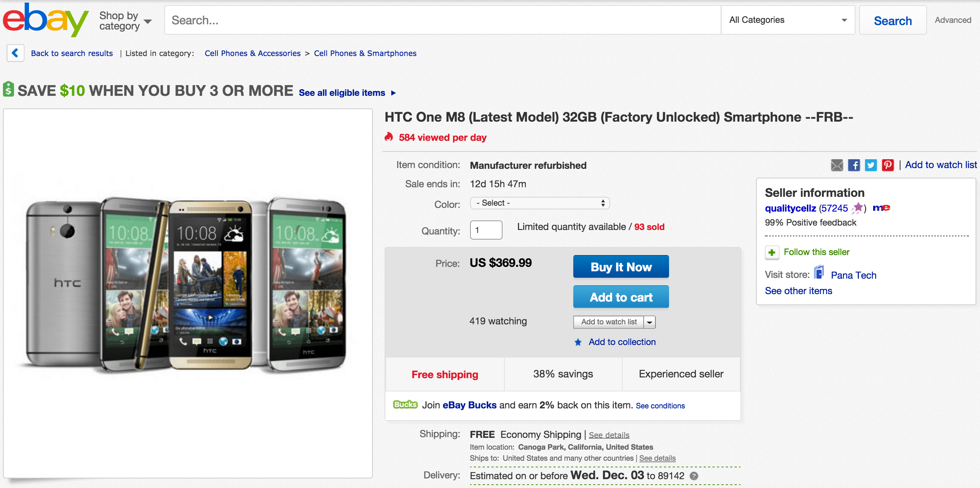Open the watch list dropdown arrow

[650, 322]
